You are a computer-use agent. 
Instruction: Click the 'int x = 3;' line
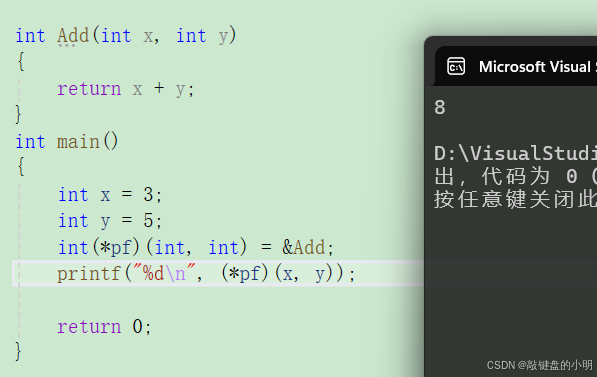click(x=110, y=195)
